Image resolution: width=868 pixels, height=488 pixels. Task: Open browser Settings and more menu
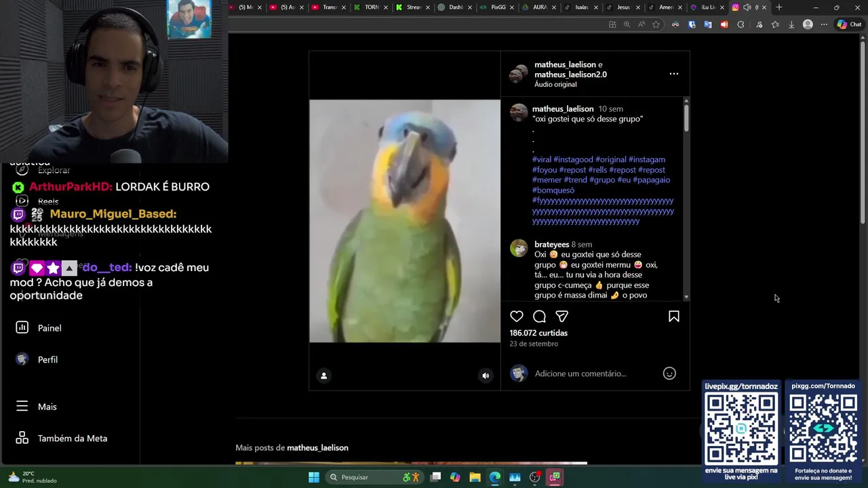click(x=824, y=24)
